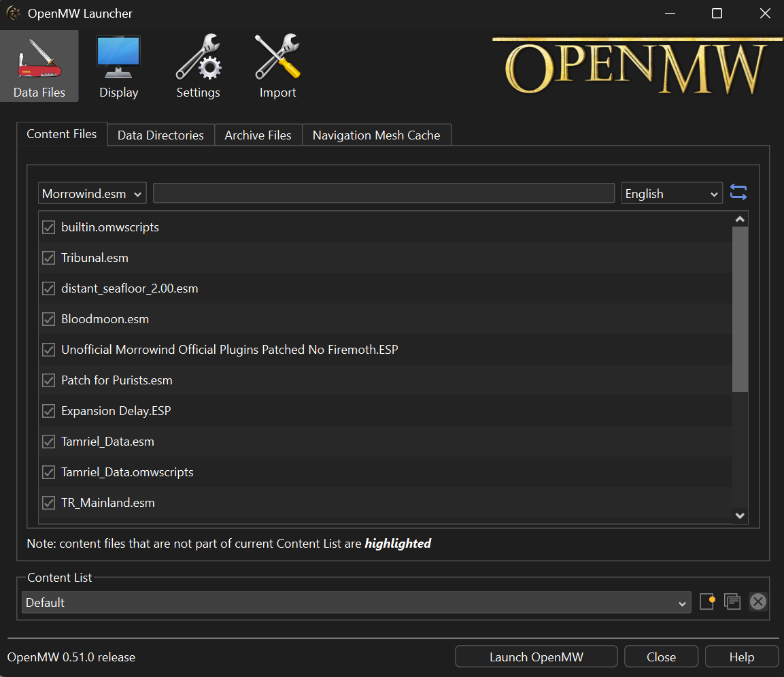Click the Launch OpenMW button

(536, 657)
